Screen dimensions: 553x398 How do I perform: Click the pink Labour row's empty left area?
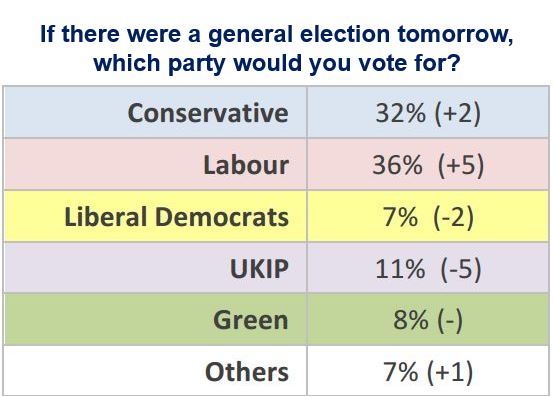102,165
